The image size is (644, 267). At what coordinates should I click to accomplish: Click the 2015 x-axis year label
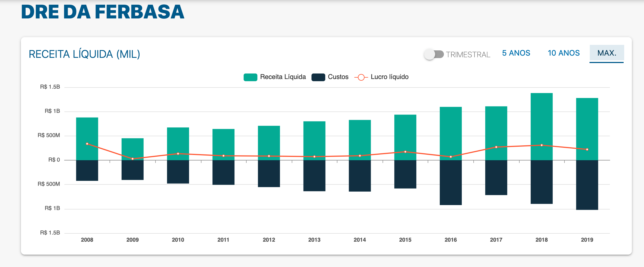coord(405,240)
